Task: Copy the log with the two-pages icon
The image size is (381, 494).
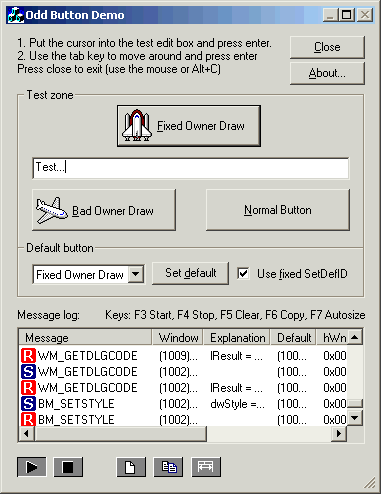Action: click(x=168, y=467)
